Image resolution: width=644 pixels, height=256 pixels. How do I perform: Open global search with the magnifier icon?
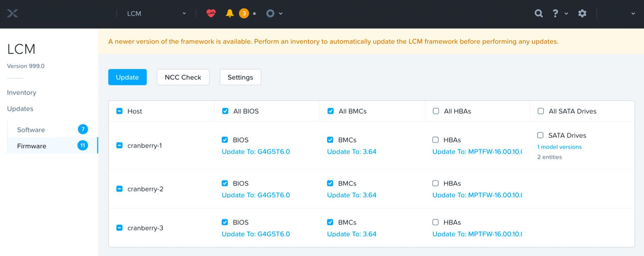click(538, 13)
